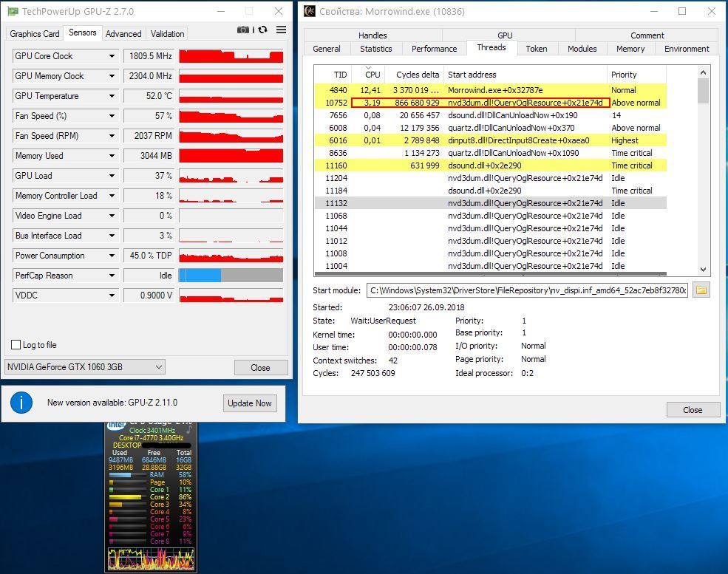This screenshot has width=728, height=574.
Task: Open the PerfCap Reason dropdown
Action: [x=112, y=275]
